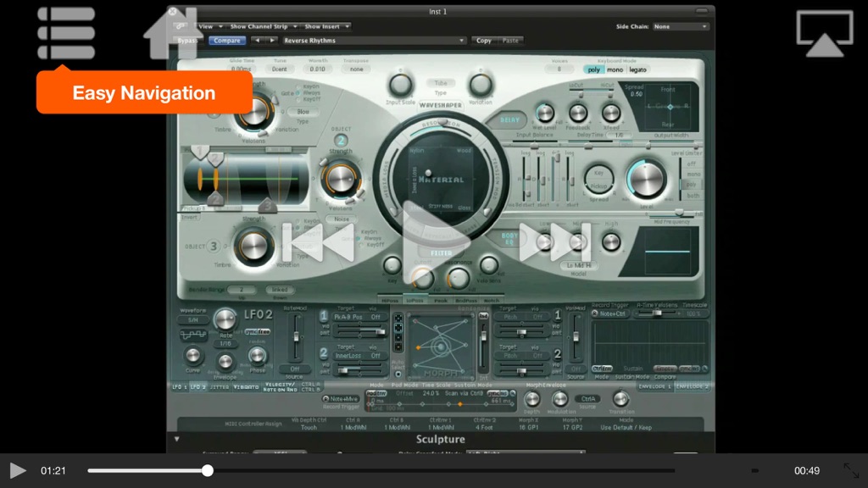Click the next preset arrow in plugin header
Viewport: 868px width, 488px height.
pos(272,41)
